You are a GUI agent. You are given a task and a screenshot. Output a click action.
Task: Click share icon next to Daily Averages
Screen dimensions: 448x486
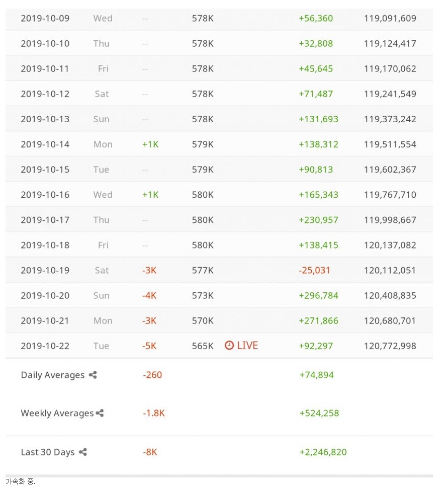point(93,375)
